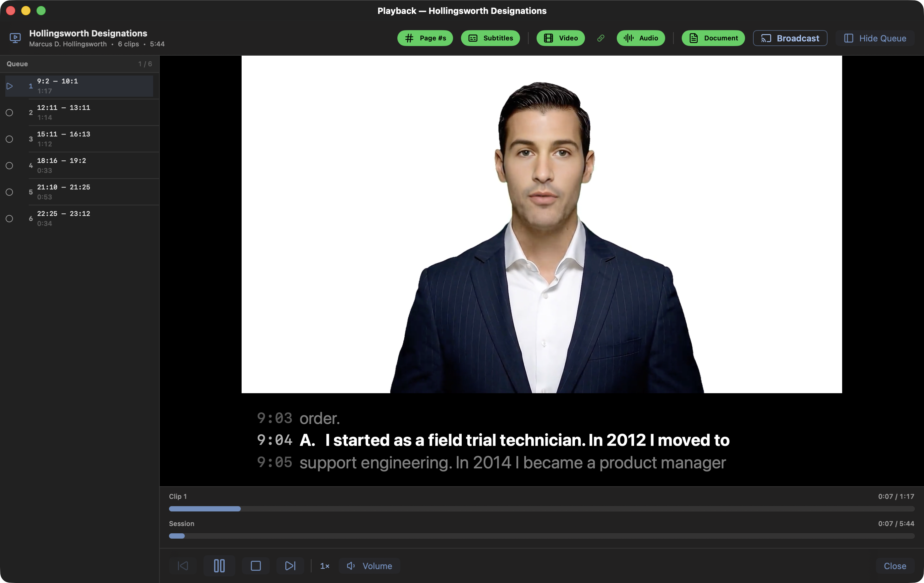Toggle Subtitles display on or off
Image resolution: width=924 pixels, height=583 pixels.
pos(491,38)
